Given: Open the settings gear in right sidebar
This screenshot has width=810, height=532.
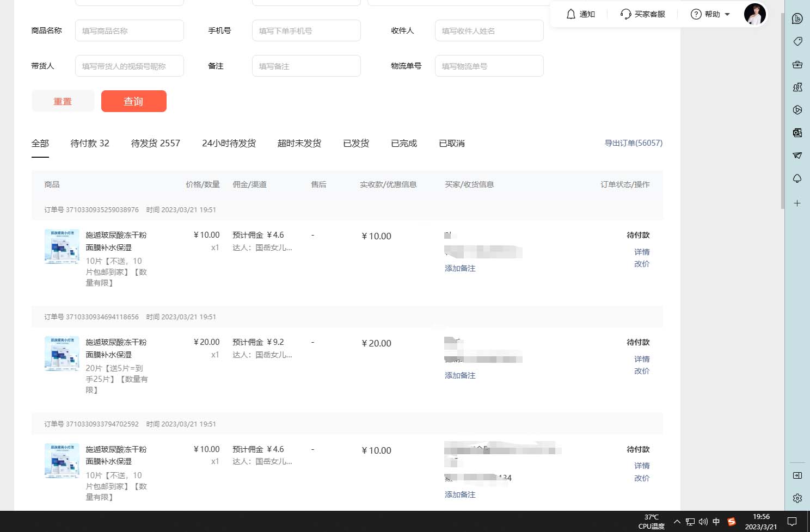Looking at the screenshot, I should point(797,498).
